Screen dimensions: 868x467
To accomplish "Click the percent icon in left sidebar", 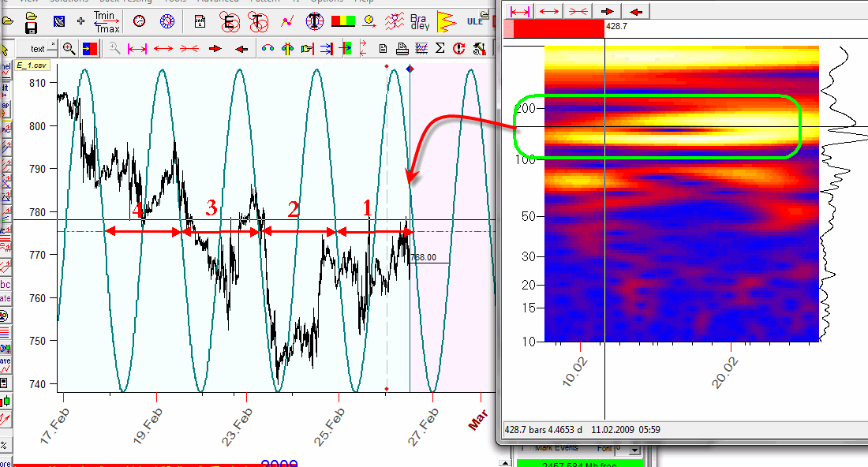I will 5,446.
